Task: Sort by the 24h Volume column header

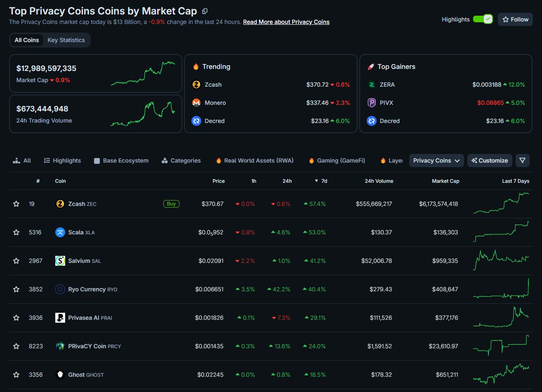Action: click(379, 181)
